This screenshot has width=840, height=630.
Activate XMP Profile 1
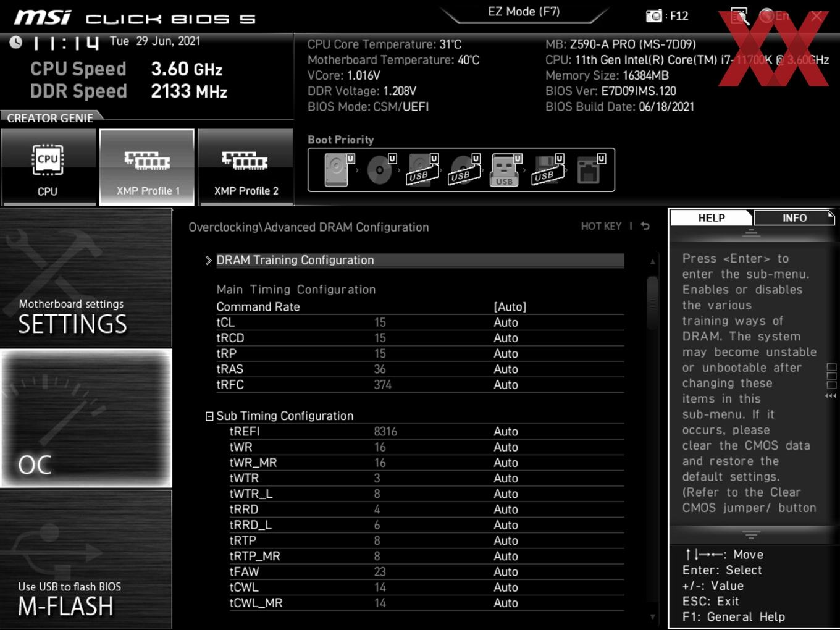point(147,167)
